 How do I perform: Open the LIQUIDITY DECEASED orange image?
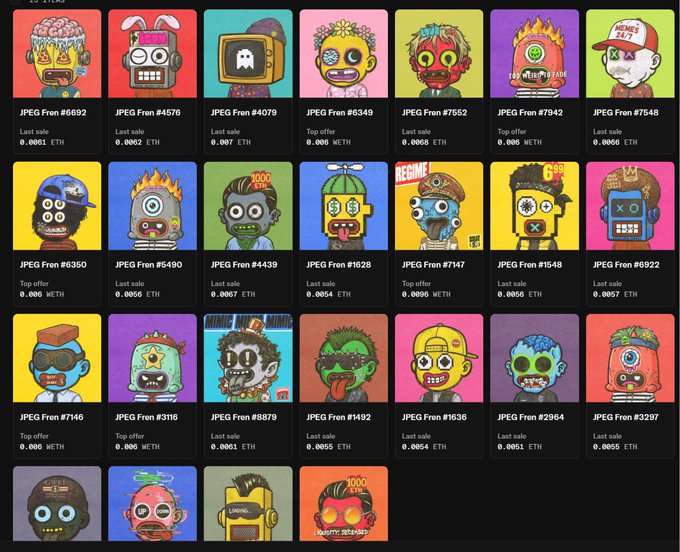point(343,503)
